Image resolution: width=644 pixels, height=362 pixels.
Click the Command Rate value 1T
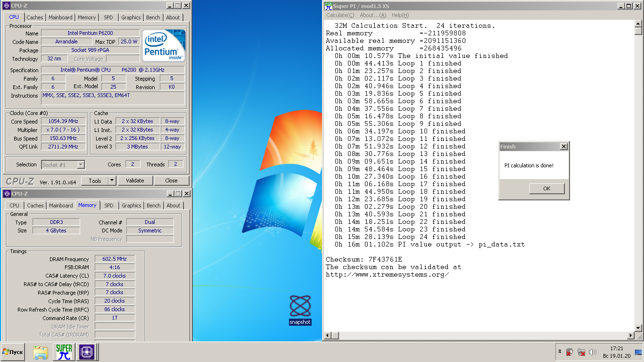coord(115,318)
